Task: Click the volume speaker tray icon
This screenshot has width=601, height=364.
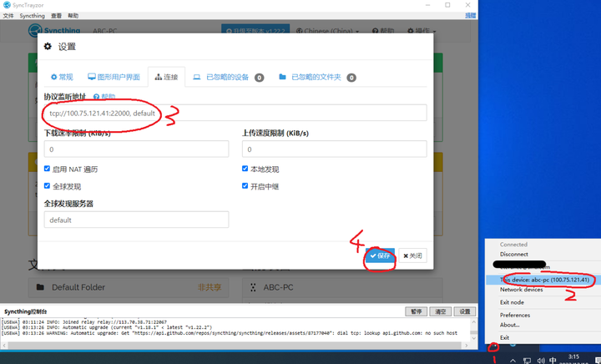Action: click(x=541, y=360)
